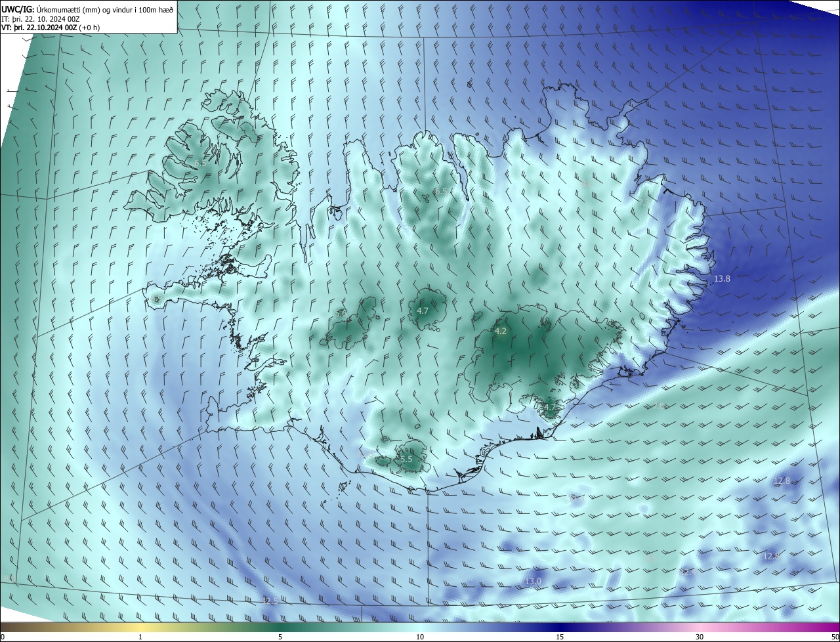Click the 4.7 value at the southeast glacier tip
Image resolution: width=840 pixels, height=642 pixels.
pos(550,408)
